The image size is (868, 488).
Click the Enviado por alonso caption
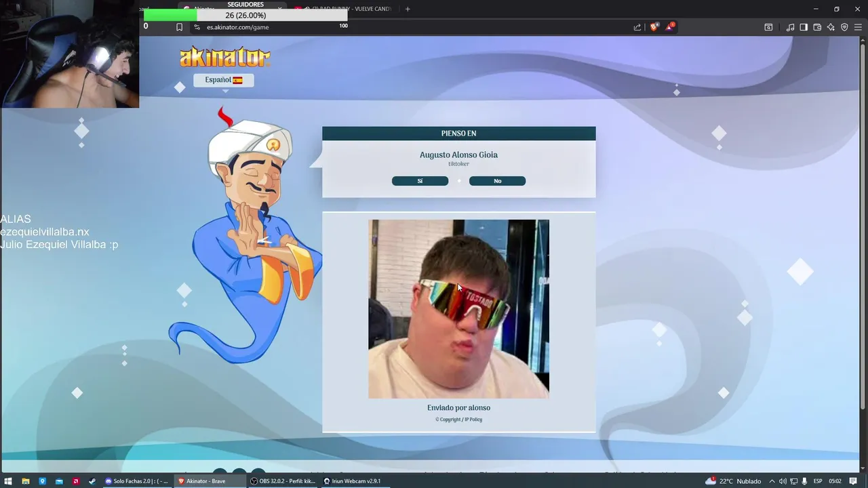click(x=458, y=408)
